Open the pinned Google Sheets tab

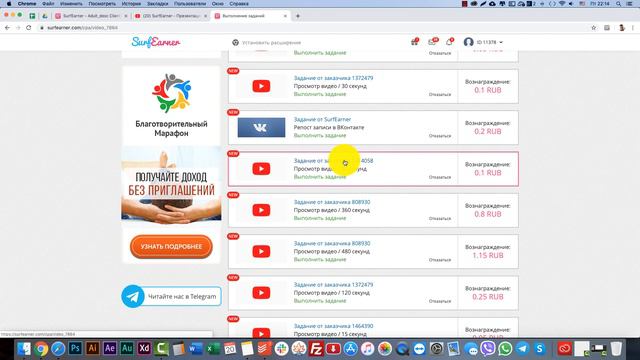pos(32,16)
